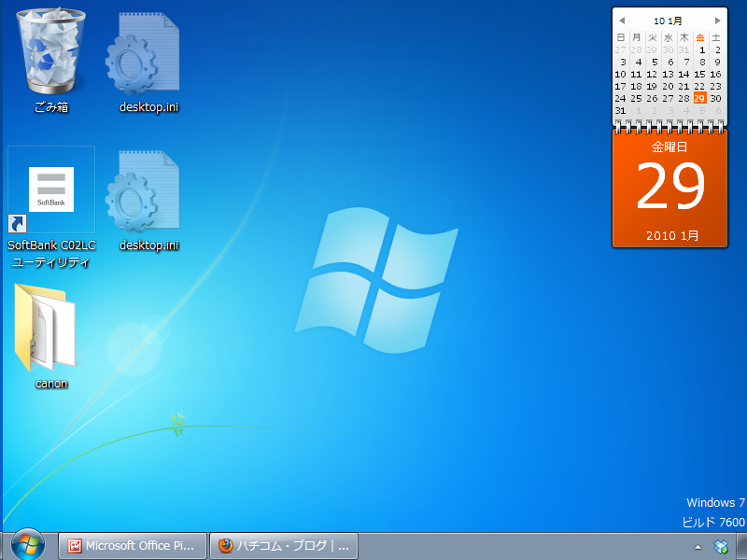Select day 7 in the calendar
The height and width of the screenshot is (560, 747).
tap(686, 62)
